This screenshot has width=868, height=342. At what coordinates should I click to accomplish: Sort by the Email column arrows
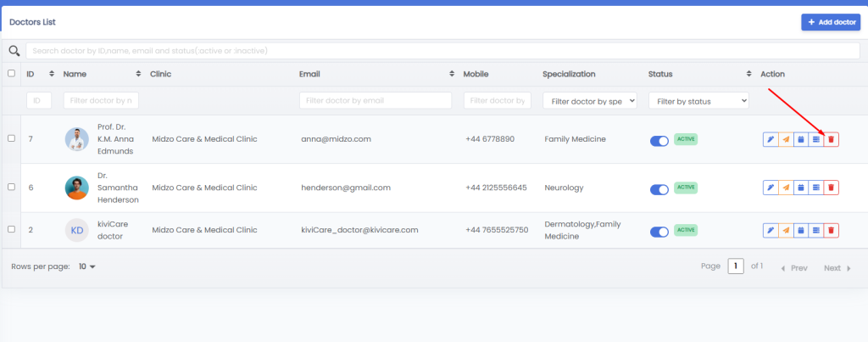(x=452, y=74)
